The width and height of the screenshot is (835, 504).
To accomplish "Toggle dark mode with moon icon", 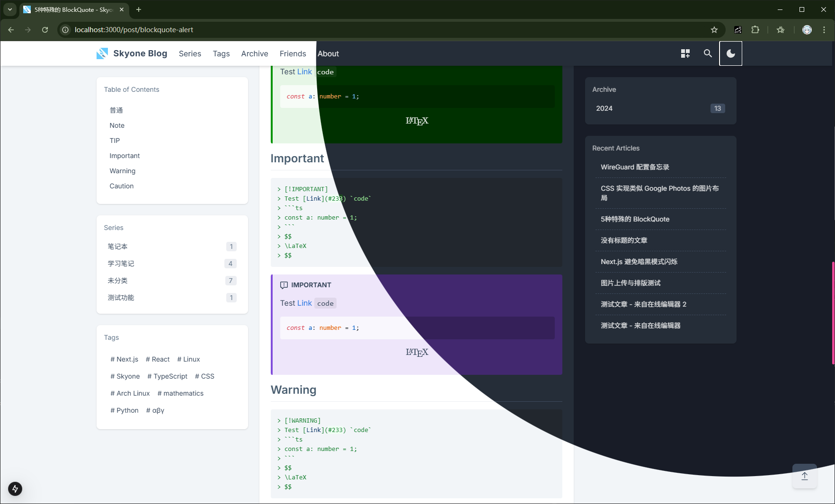I will click(730, 53).
